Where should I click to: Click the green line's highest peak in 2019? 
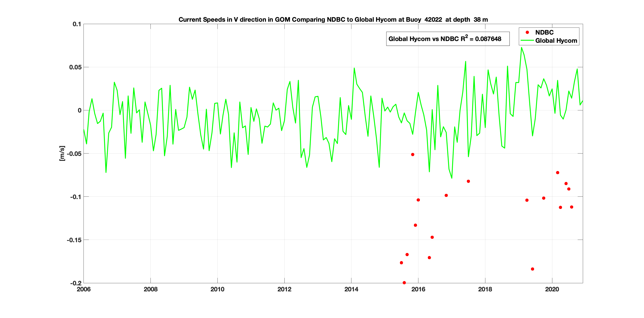coord(521,47)
